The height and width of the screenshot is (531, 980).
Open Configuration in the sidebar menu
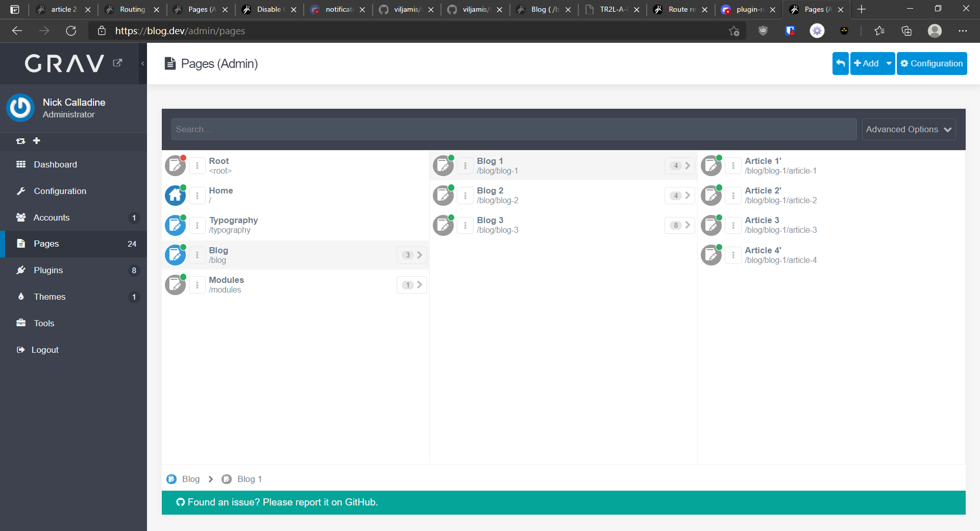point(73,191)
